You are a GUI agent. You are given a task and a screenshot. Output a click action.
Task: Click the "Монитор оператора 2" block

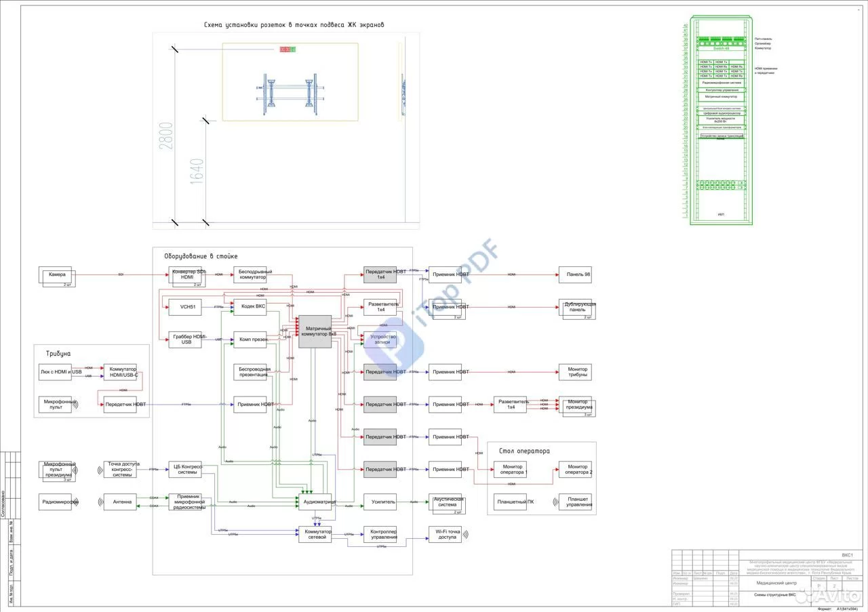coord(575,470)
